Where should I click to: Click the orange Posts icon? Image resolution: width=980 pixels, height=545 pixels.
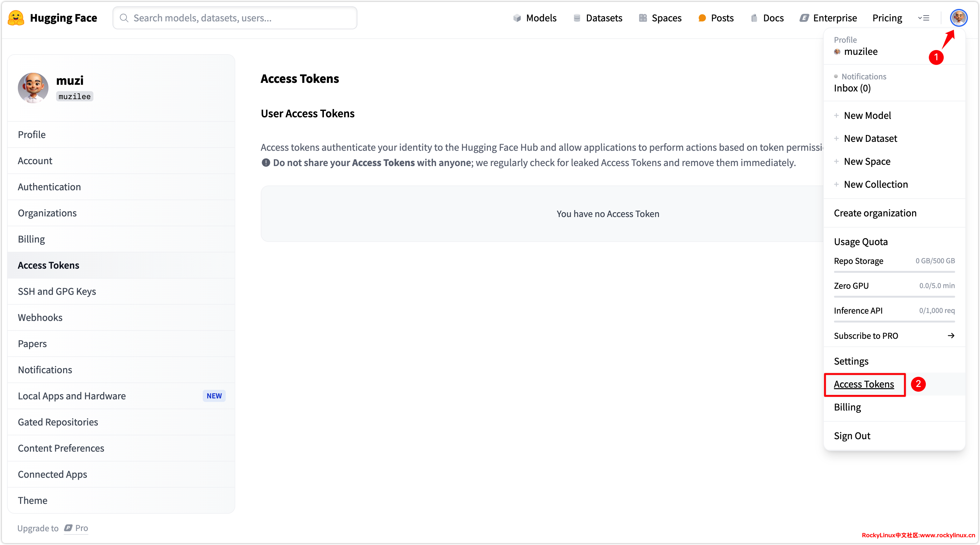coord(702,18)
